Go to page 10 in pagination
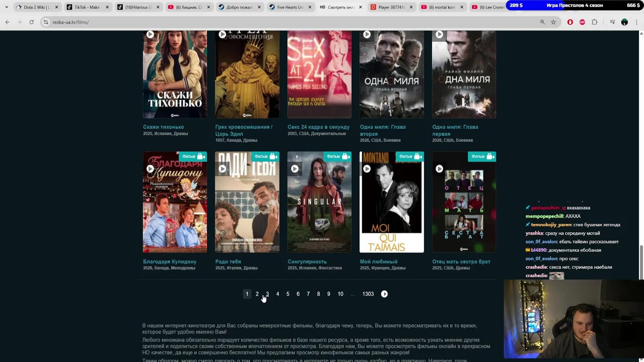Viewport: 644px width, 362px height. 341,294
